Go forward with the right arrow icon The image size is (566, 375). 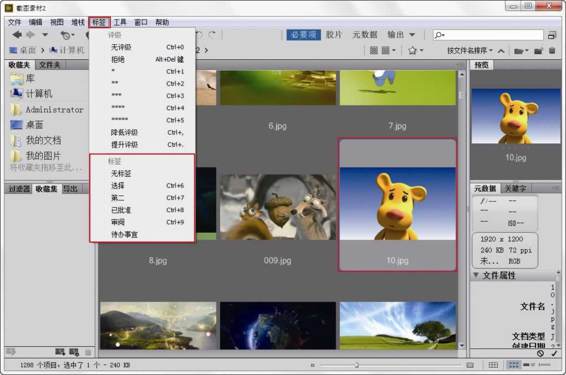(x=30, y=35)
